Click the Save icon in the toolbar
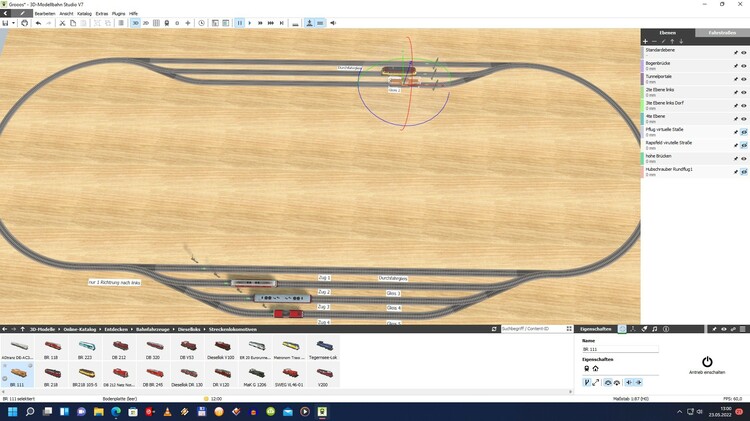 (x=5, y=23)
